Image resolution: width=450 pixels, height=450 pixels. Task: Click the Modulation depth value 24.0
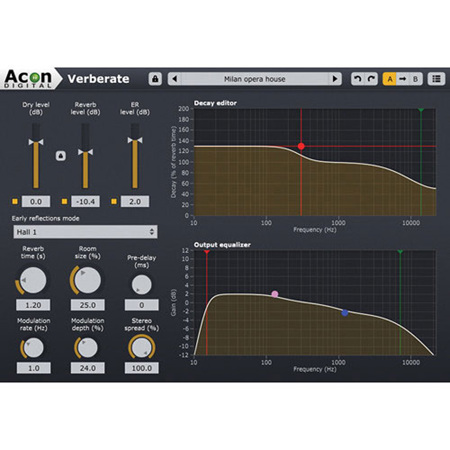tap(88, 368)
